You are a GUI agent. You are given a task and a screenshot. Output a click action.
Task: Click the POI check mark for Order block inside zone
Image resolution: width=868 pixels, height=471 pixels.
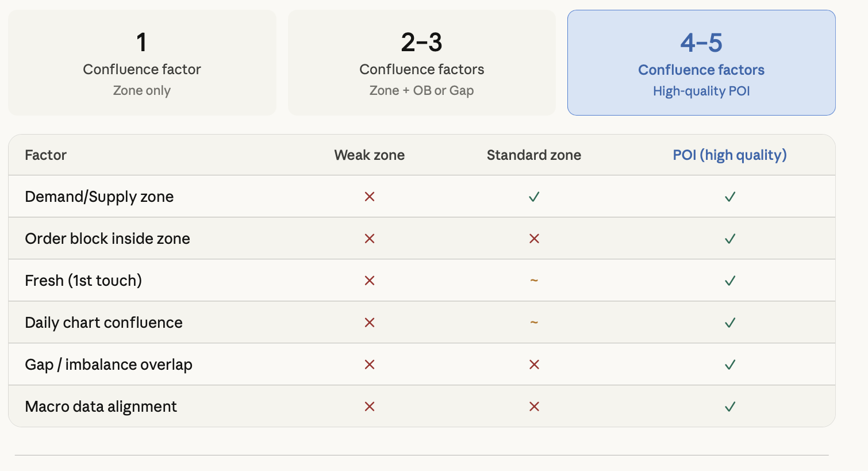(730, 239)
